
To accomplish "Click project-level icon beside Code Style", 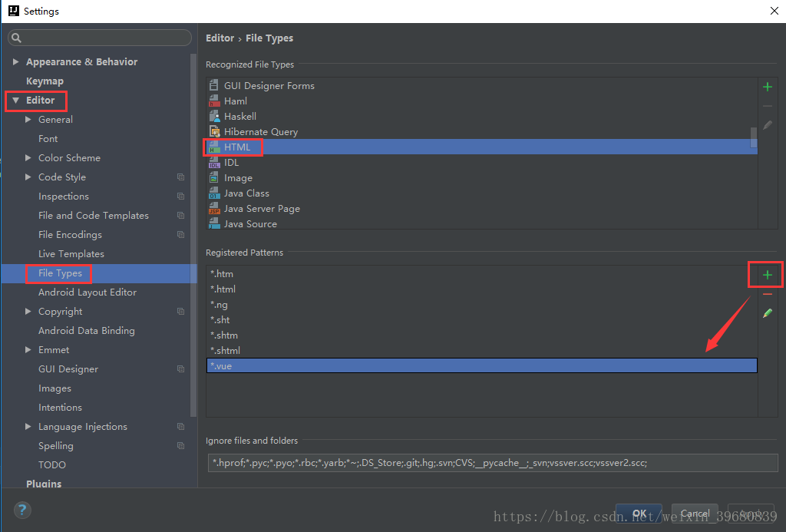I will click(x=180, y=177).
